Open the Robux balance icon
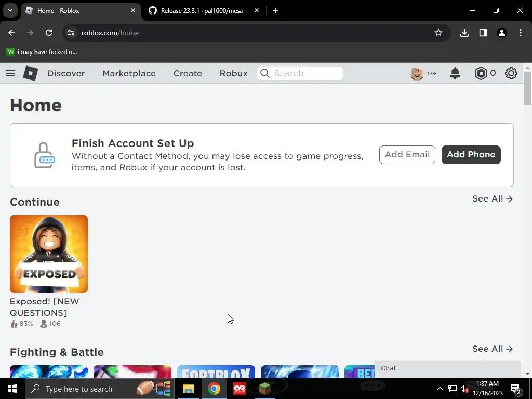This screenshot has width=532, height=399. click(481, 73)
